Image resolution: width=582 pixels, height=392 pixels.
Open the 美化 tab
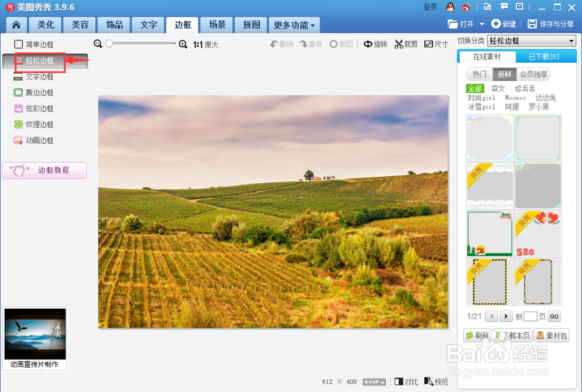45,25
